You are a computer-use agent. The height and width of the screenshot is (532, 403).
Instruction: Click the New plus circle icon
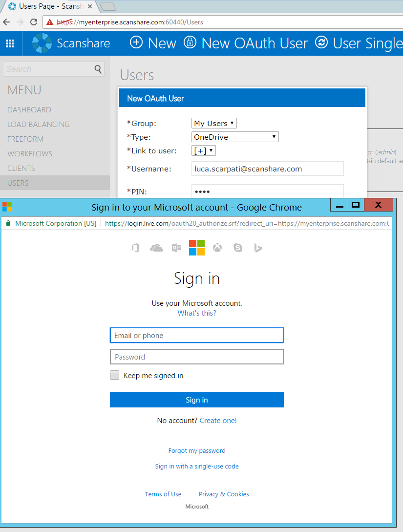coord(136,43)
